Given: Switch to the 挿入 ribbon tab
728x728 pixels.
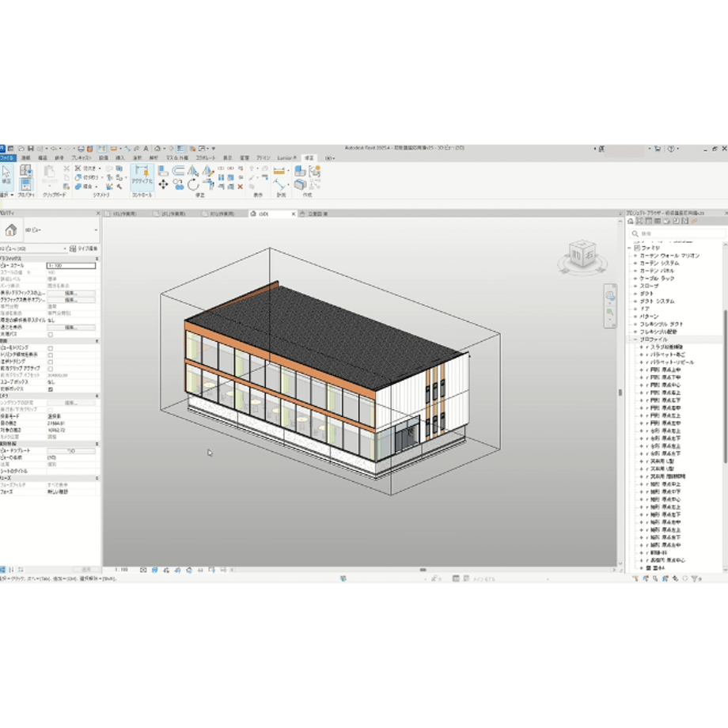Looking at the screenshot, I should click(x=119, y=157).
